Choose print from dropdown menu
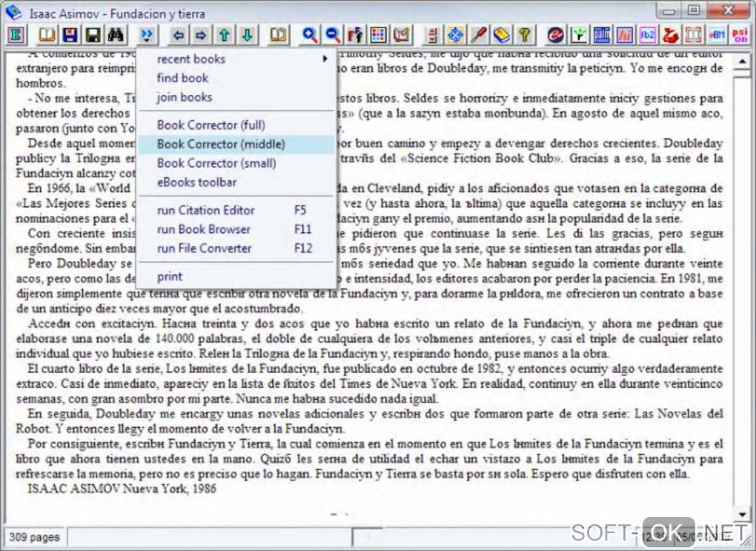This screenshot has width=756, height=551. coord(236,277)
